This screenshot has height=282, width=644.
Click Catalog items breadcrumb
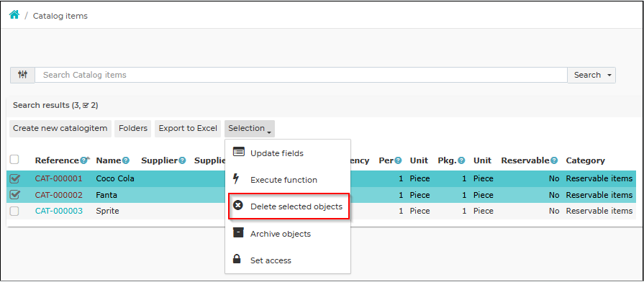click(60, 16)
